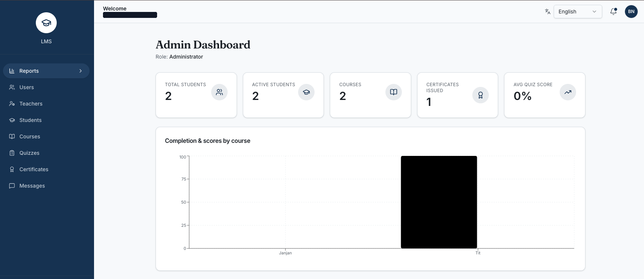This screenshot has height=279, width=644.
Task: Click the Certificates award sidebar icon
Action: [12, 169]
